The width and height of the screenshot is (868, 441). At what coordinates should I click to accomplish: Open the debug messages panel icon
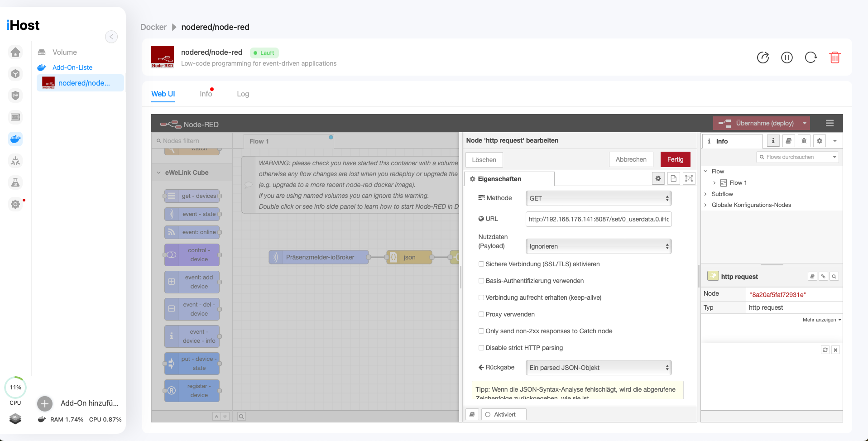[804, 141]
